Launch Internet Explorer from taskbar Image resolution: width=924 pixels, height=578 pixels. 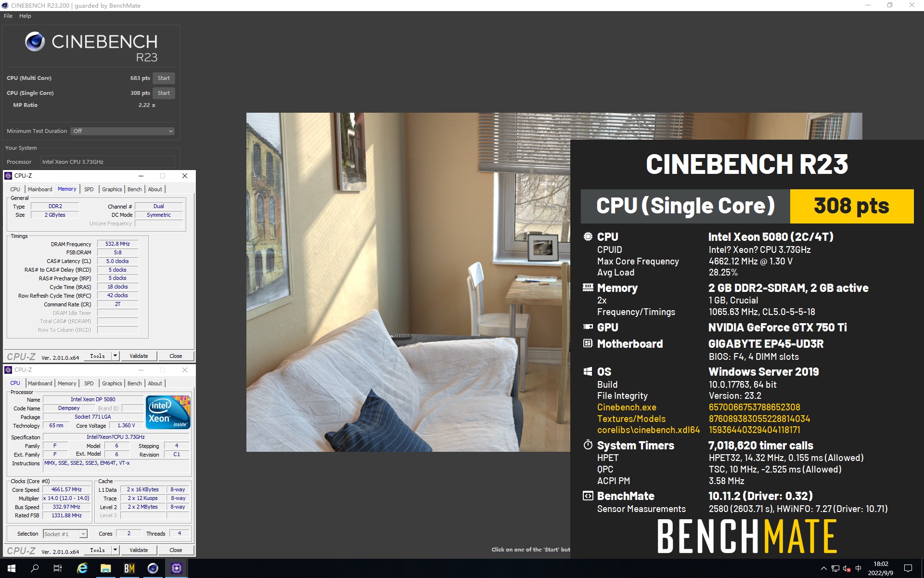[82, 568]
